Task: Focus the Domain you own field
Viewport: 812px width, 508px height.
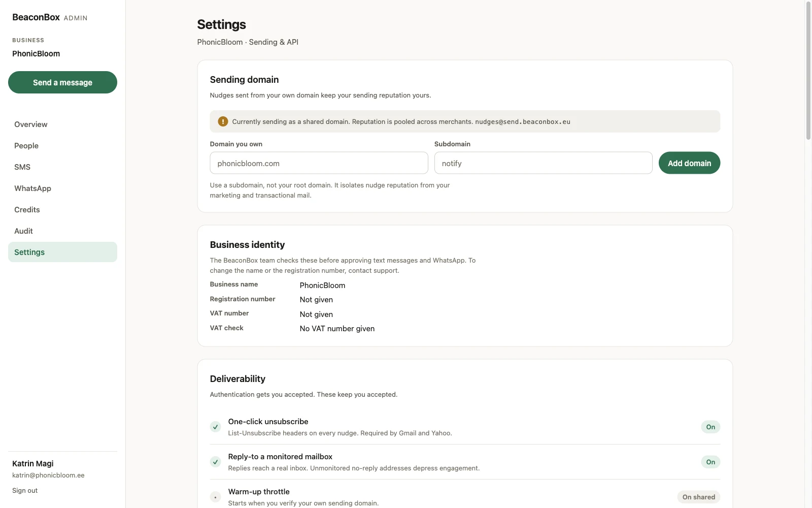Action: [x=319, y=163]
